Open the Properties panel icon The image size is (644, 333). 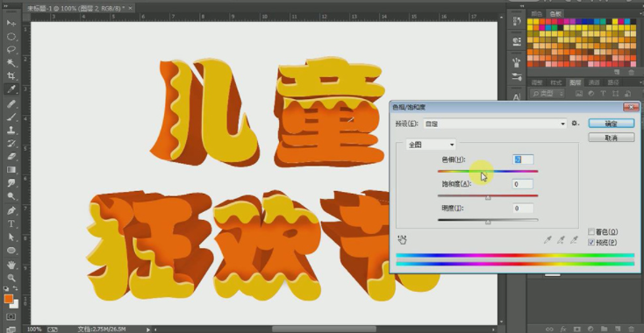[517, 41]
